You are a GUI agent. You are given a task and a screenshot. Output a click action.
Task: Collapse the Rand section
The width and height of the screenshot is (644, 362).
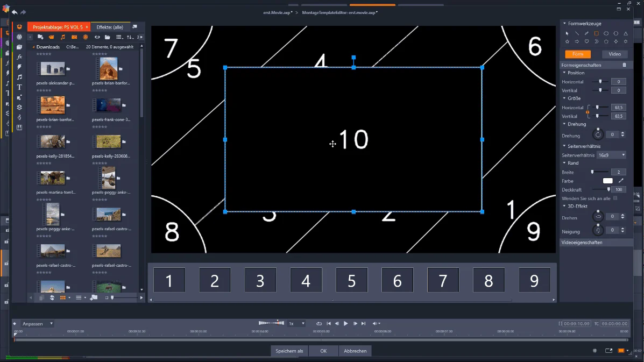[x=564, y=163]
